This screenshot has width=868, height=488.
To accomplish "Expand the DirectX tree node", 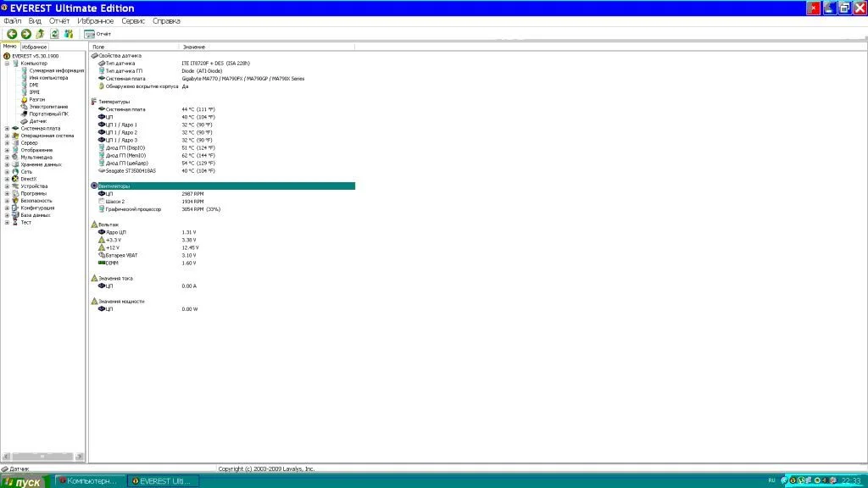I will tap(7, 179).
